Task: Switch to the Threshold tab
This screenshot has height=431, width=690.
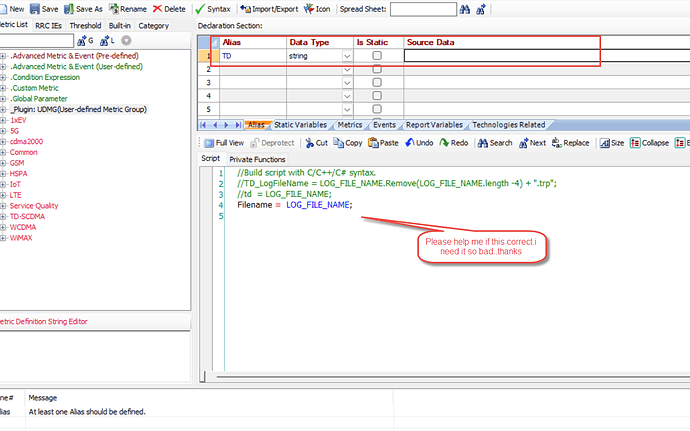Action: [85, 26]
